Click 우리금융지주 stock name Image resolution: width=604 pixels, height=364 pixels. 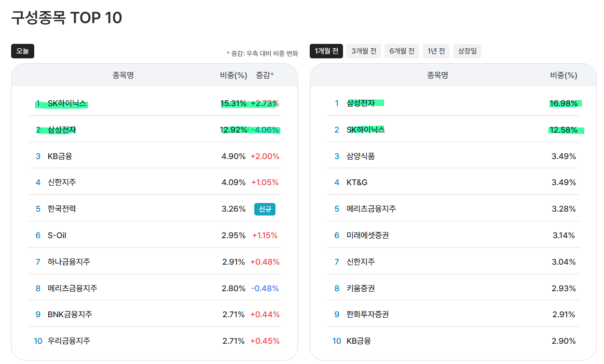(69, 341)
